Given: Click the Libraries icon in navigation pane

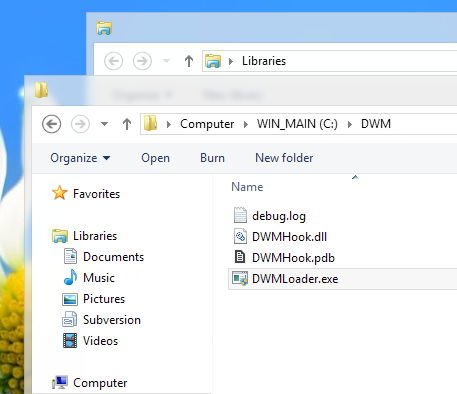Looking at the screenshot, I should pos(60,236).
